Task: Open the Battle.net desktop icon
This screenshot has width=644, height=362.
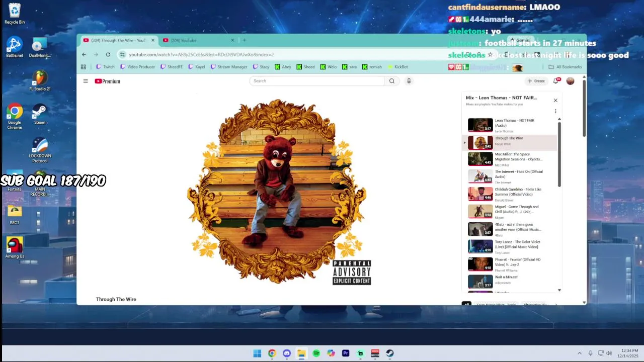Action: [15, 47]
